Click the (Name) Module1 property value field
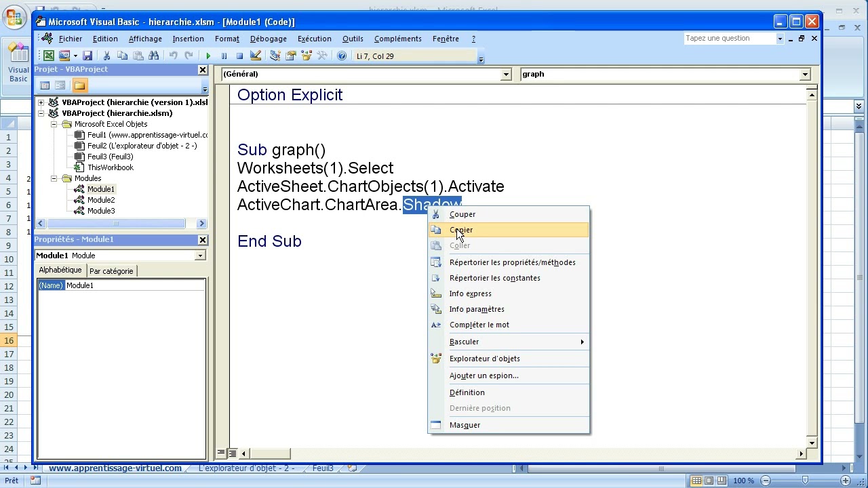868x488 pixels. (135, 285)
